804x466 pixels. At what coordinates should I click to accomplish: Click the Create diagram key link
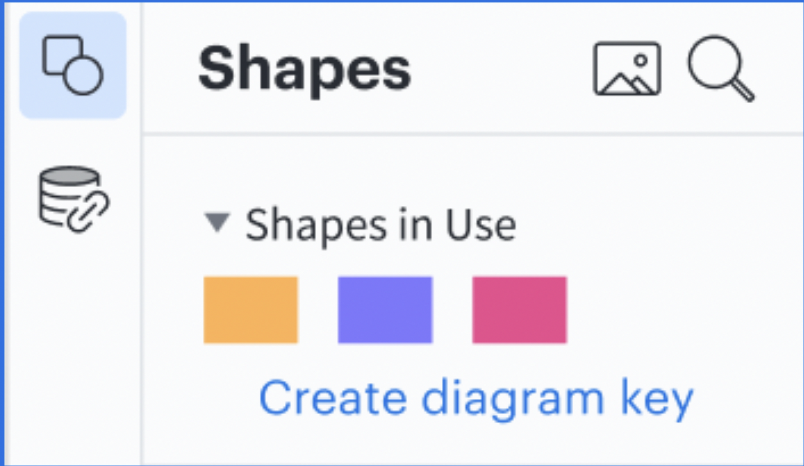coord(476,399)
